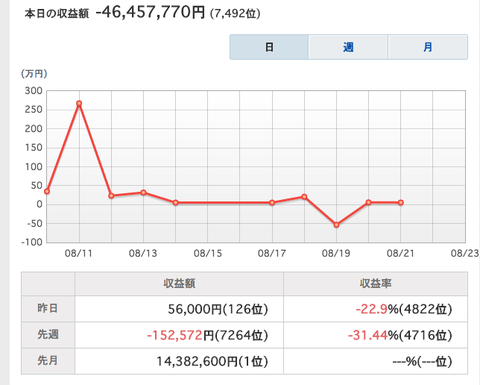Click the 昨日 row label
Viewport: 480px width, 385px height.
pos(48,308)
